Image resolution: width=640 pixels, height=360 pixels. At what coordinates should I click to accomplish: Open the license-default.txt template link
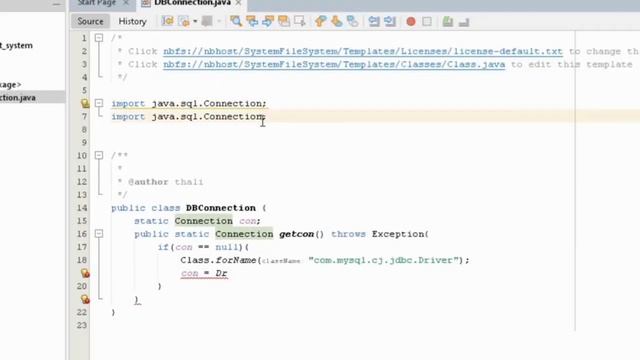pyautogui.click(x=362, y=51)
